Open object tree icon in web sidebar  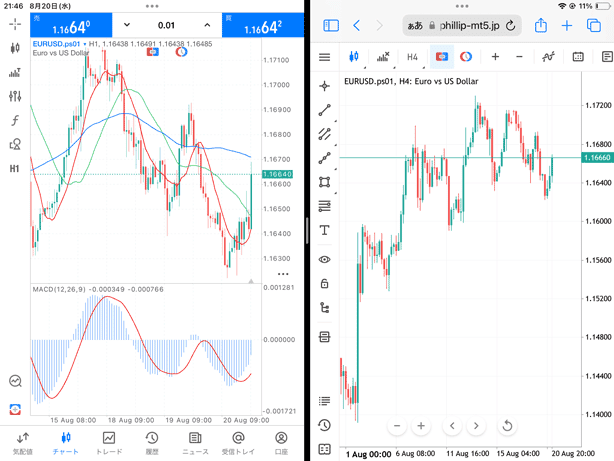pyautogui.click(x=325, y=307)
